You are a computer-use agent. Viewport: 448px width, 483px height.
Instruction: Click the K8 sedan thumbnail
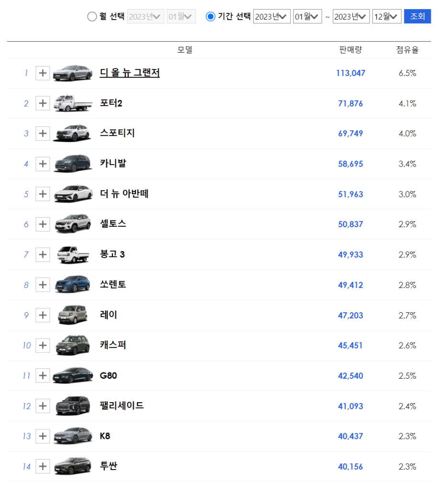[73, 436]
